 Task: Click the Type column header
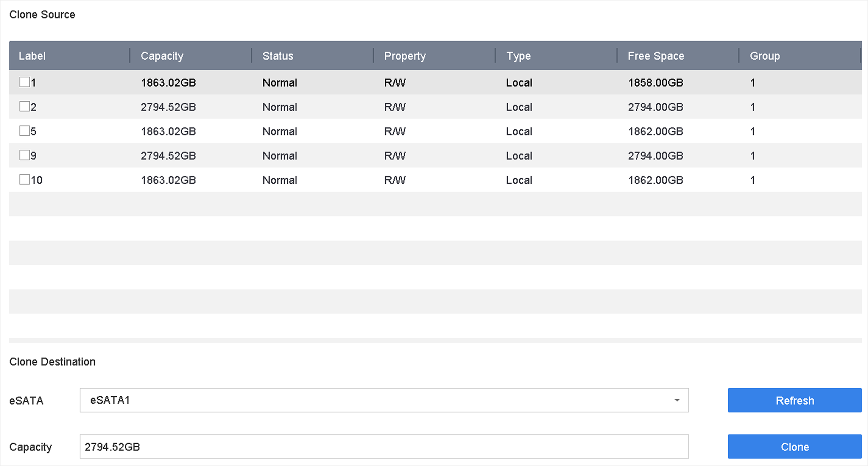518,56
